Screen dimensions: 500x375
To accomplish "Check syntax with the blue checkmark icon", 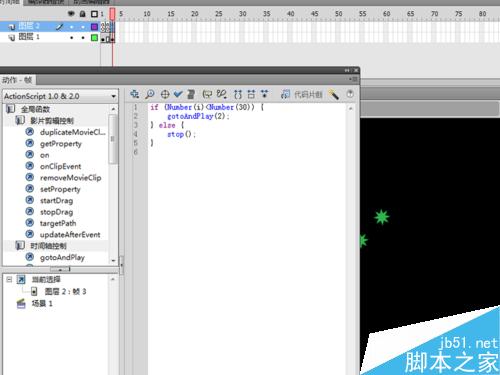I will [178, 94].
